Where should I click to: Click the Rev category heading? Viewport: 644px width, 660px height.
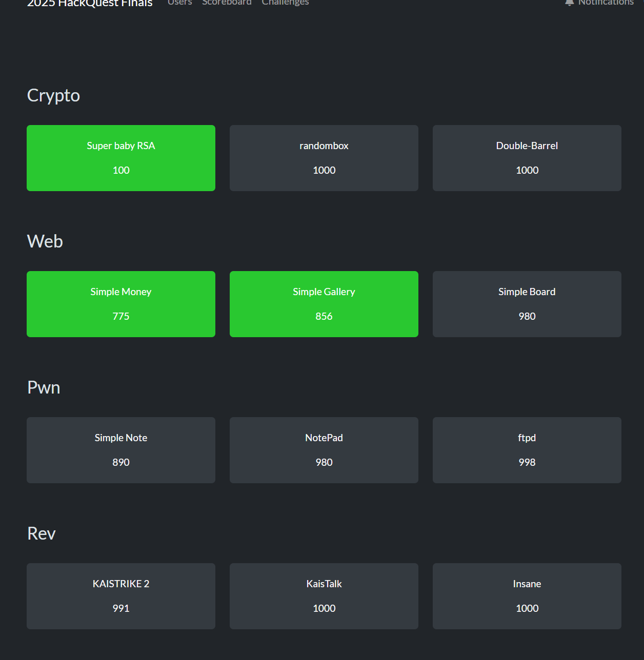point(42,533)
